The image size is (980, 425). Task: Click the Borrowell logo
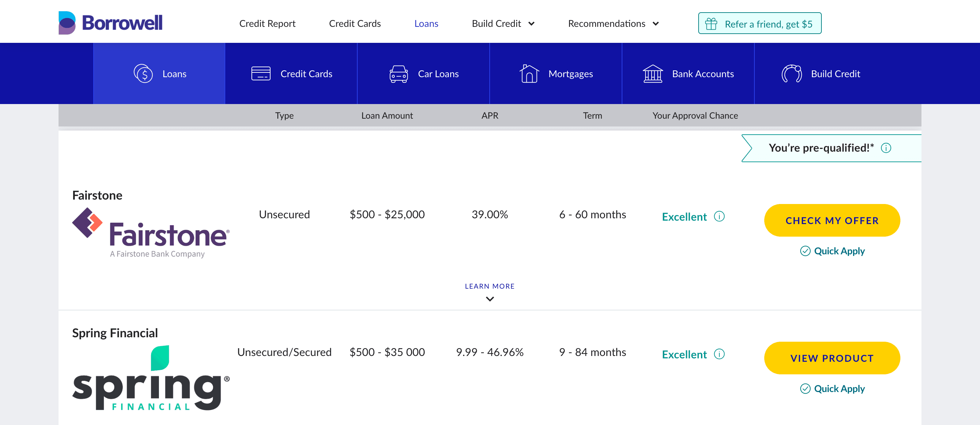pos(110,23)
